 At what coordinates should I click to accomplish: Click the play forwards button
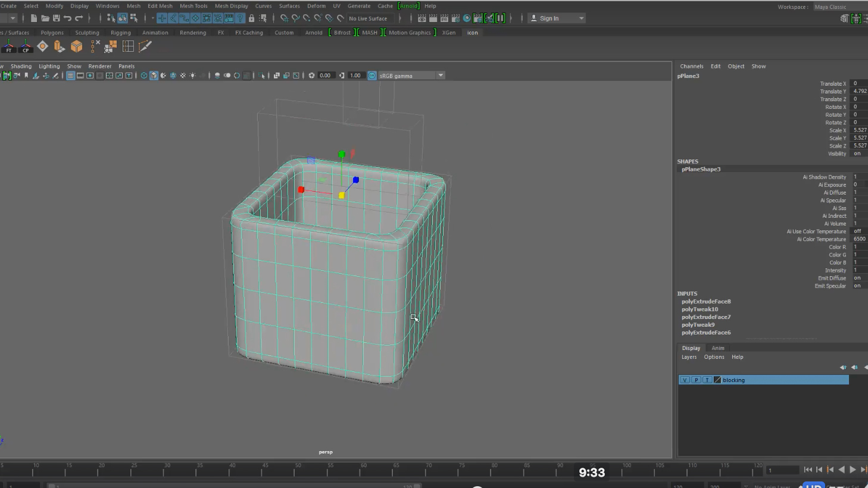853,470
